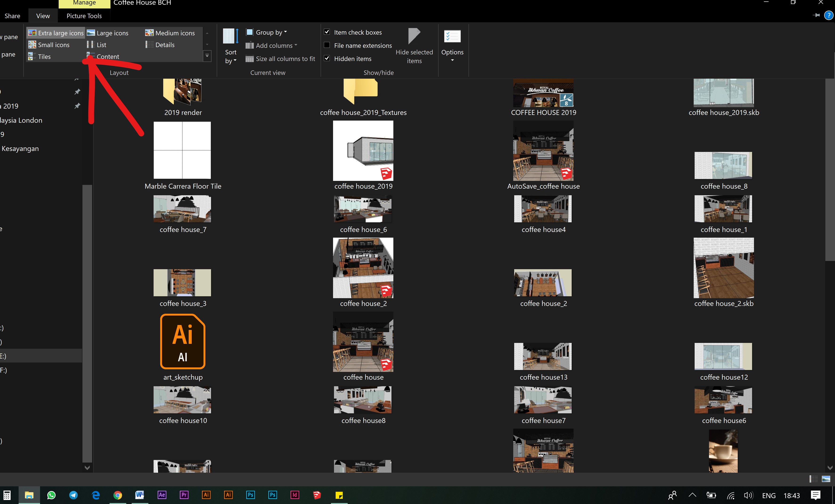Pin the ribbon open
The width and height of the screenshot is (835, 504).
pyautogui.click(x=816, y=15)
